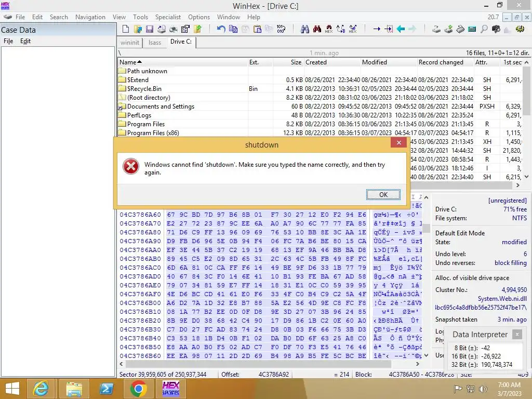
Task: Click the Print toolbar icon
Action: (162, 29)
